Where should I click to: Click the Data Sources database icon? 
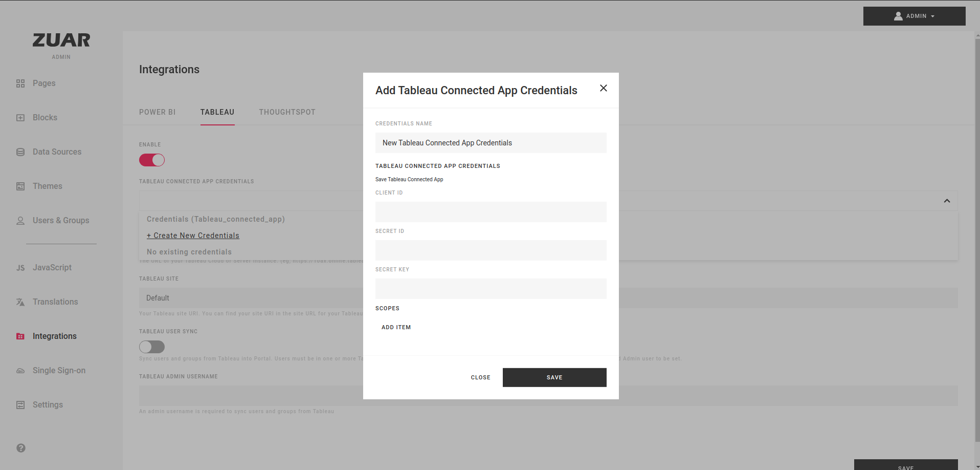[x=20, y=152]
